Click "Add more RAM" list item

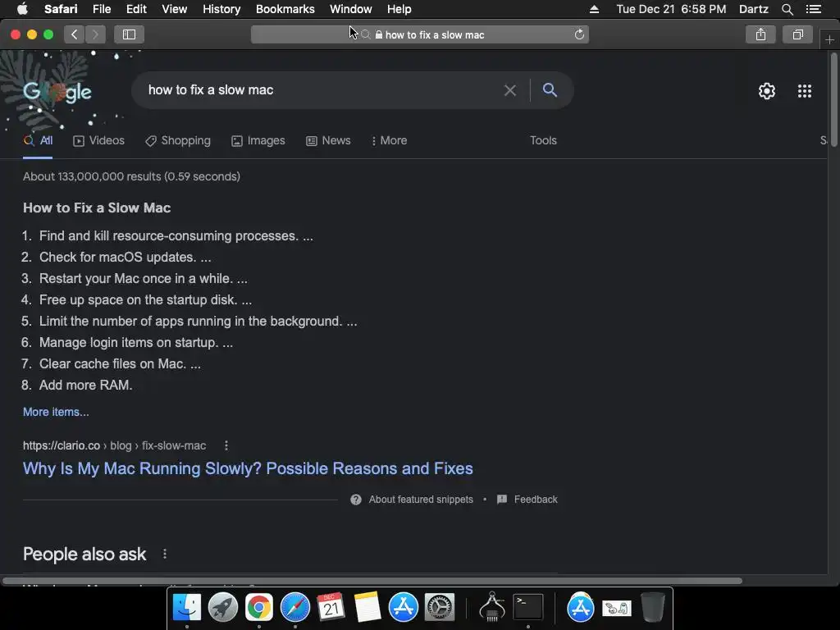tap(85, 386)
